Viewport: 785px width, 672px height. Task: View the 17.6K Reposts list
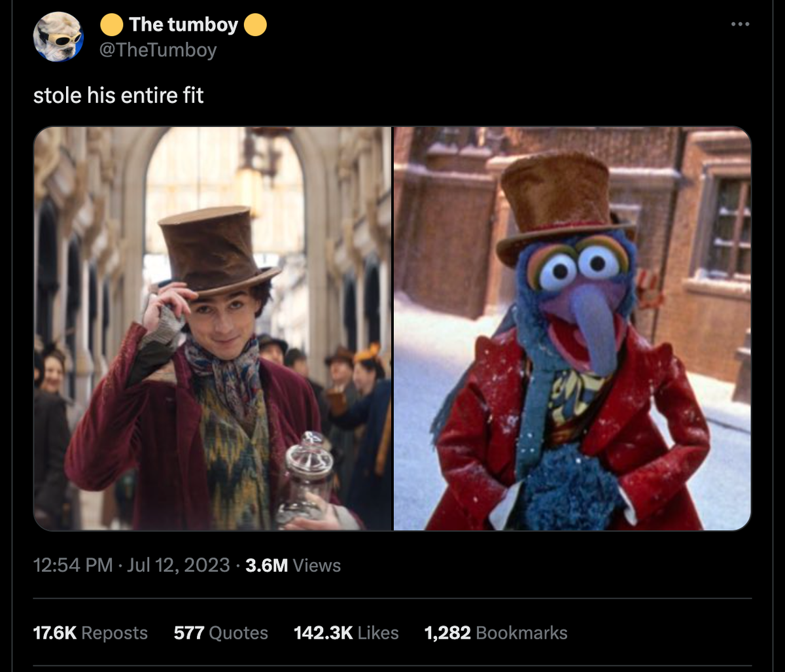click(x=90, y=633)
